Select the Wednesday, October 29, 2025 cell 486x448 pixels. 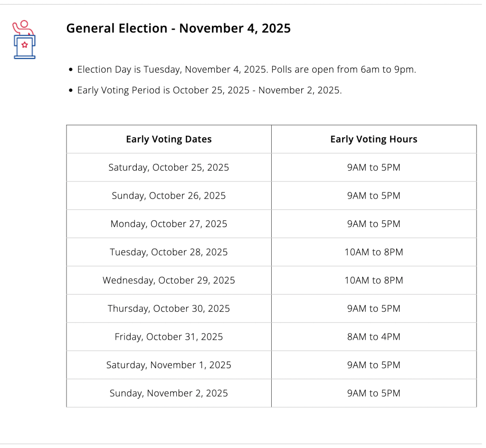click(x=169, y=280)
